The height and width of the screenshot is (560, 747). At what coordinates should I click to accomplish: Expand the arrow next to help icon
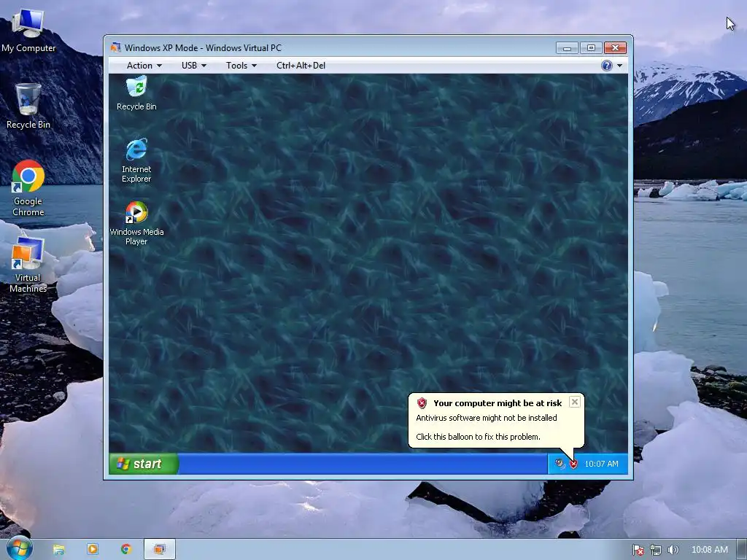(620, 66)
